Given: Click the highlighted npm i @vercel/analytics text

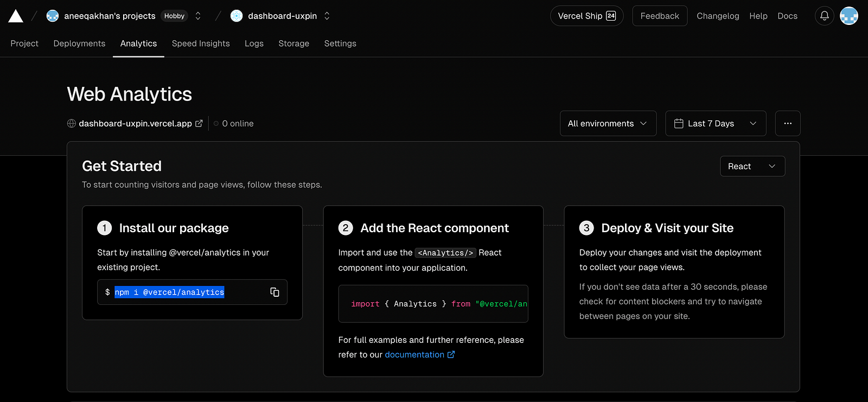Looking at the screenshot, I should click(x=169, y=292).
